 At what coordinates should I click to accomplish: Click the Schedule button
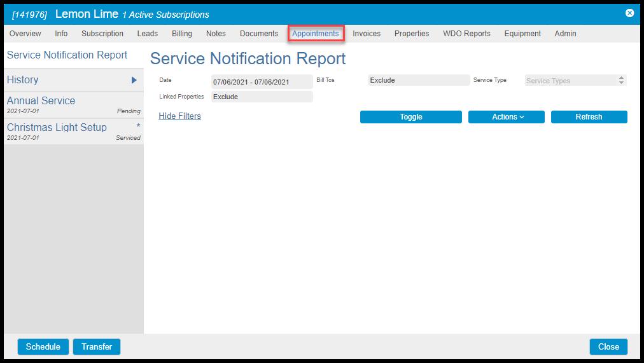pos(43,346)
